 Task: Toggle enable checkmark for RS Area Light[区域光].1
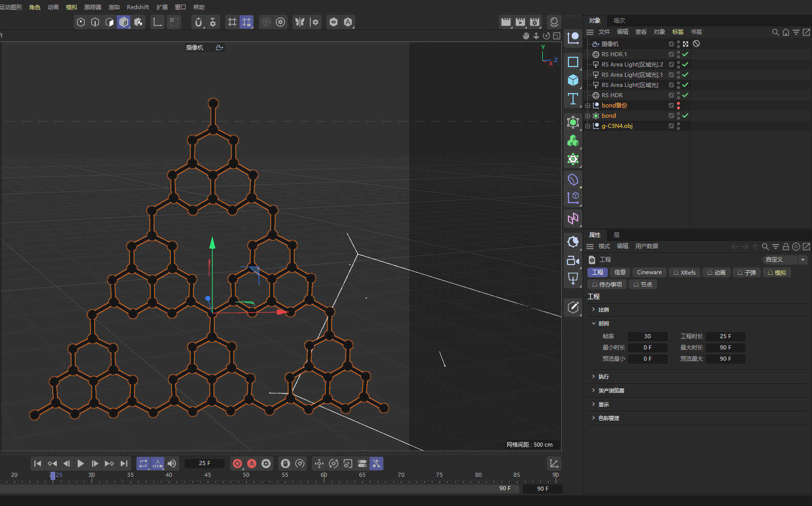(685, 75)
